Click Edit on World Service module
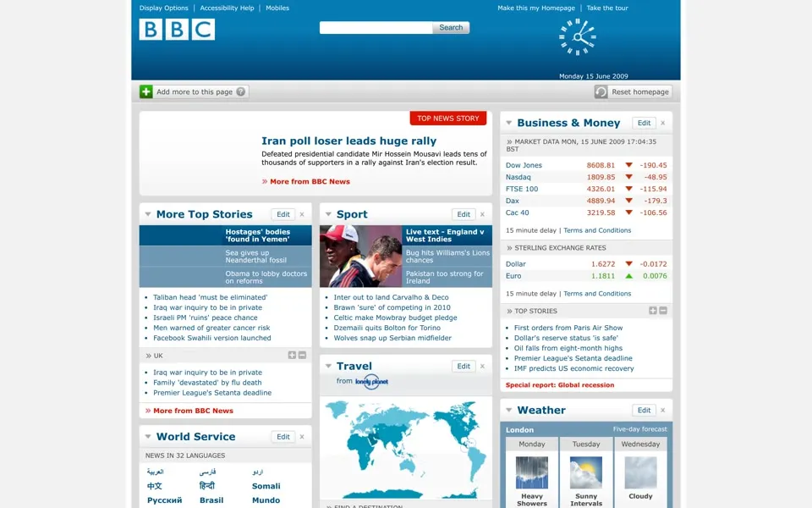 [283, 437]
